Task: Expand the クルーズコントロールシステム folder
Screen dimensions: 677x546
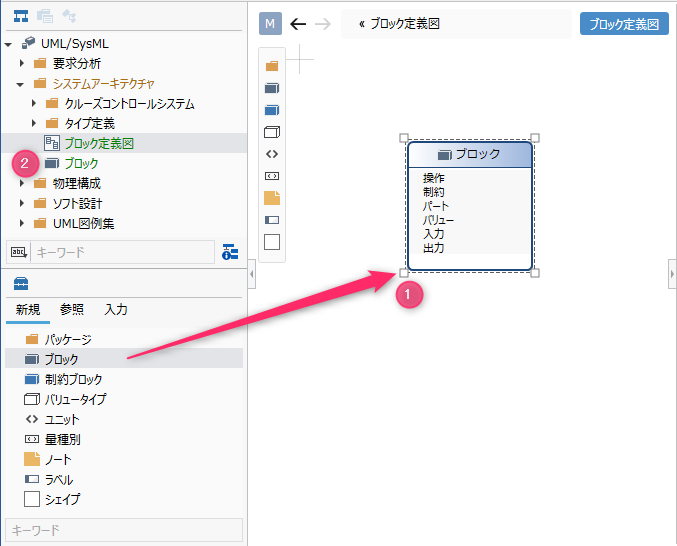Action: click(x=34, y=103)
